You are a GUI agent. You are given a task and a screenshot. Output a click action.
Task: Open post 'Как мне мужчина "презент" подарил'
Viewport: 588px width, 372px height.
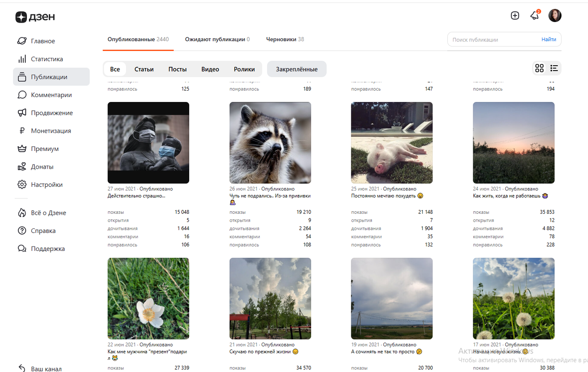tap(147, 355)
